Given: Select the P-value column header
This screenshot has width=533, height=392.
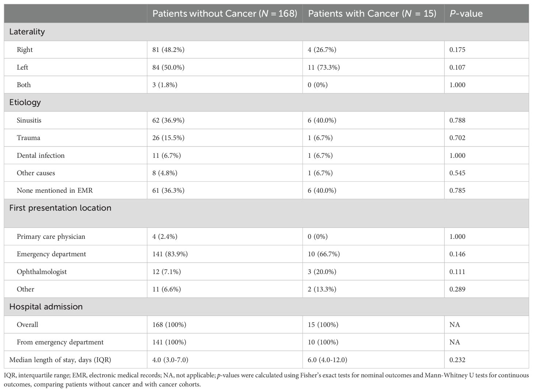Looking at the screenshot, I should [x=466, y=14].
